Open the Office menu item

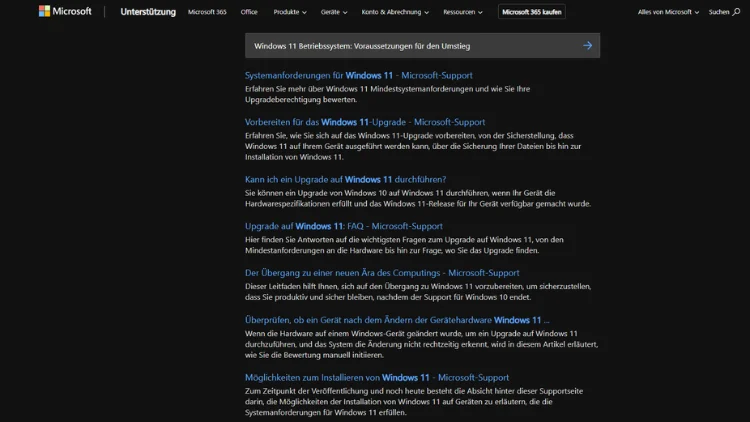[249, 11]
